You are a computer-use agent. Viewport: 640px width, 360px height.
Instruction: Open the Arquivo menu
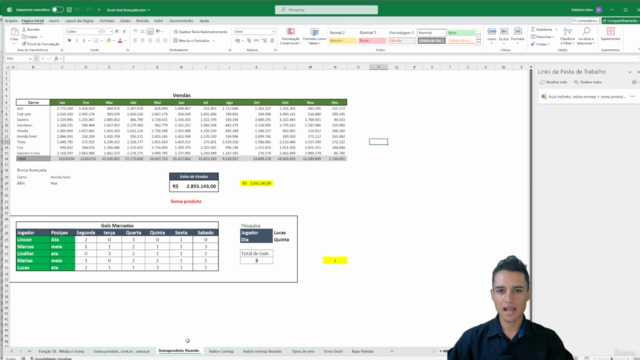click(11, 20)
